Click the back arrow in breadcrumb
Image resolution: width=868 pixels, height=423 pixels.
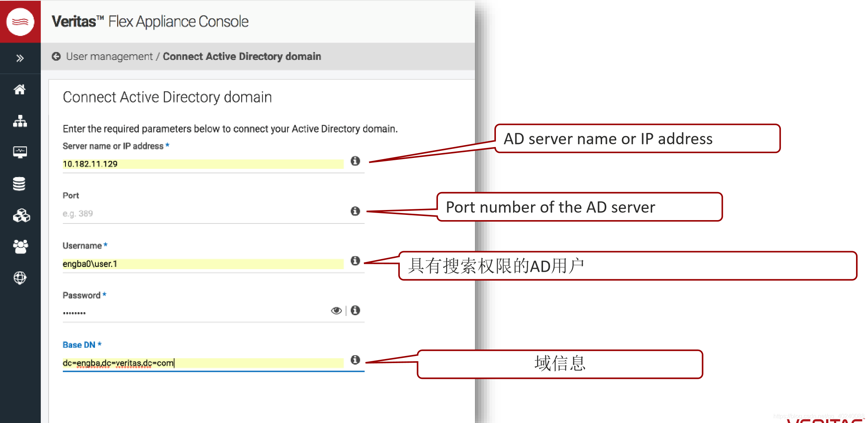56,56
